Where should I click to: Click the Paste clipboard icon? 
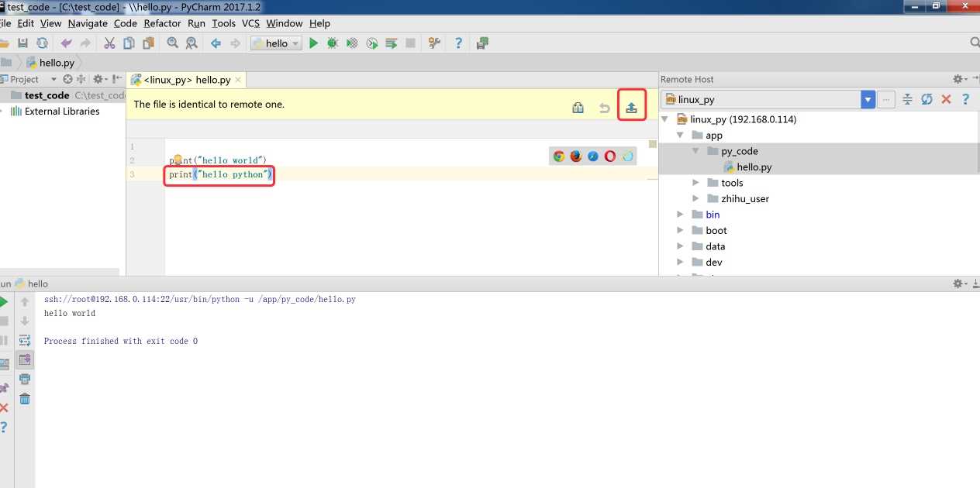[148, 43]
